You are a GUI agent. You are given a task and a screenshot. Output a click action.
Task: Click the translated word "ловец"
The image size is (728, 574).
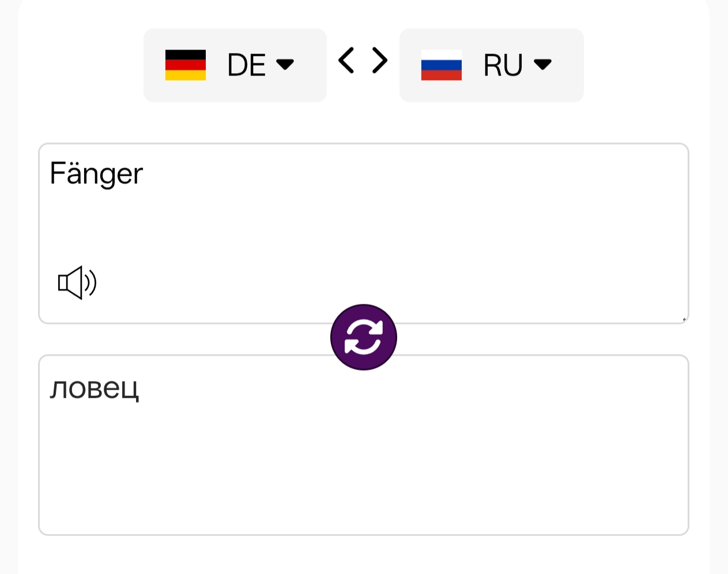[x=95, y=388]
